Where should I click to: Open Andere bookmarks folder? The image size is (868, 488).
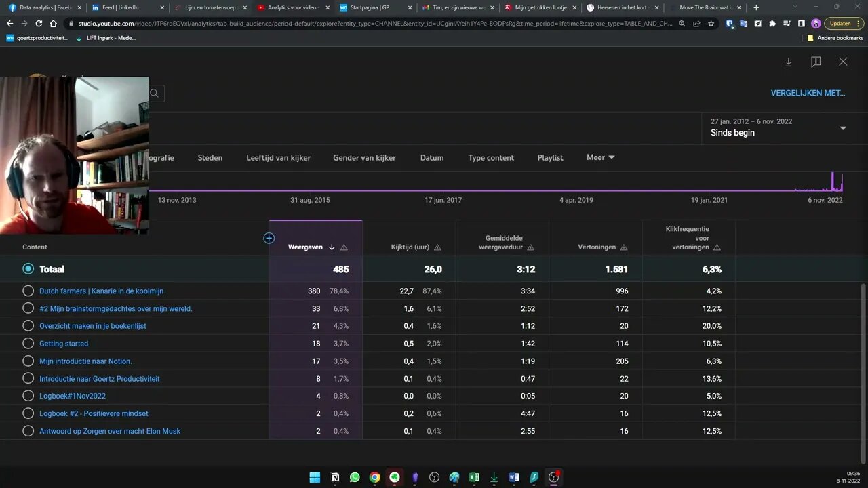pos(835,38)
